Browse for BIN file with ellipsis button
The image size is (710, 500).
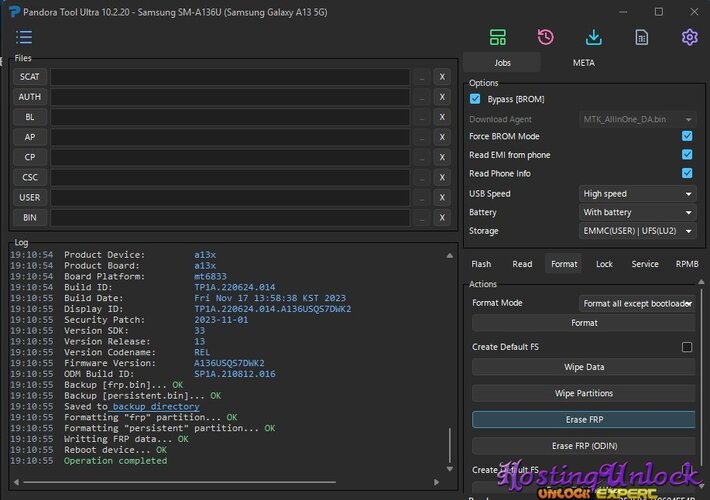click(x=422, y=217)
